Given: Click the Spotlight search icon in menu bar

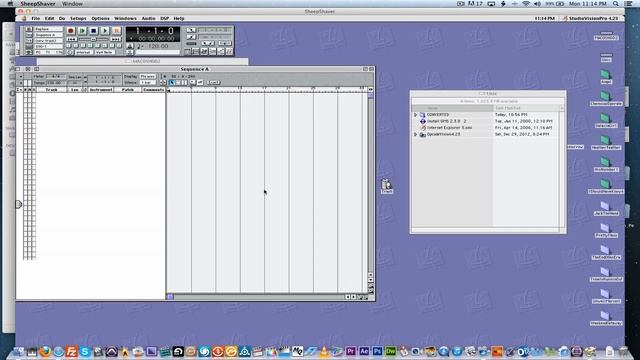Looking at the screenshot, I should tap(616, 4).
